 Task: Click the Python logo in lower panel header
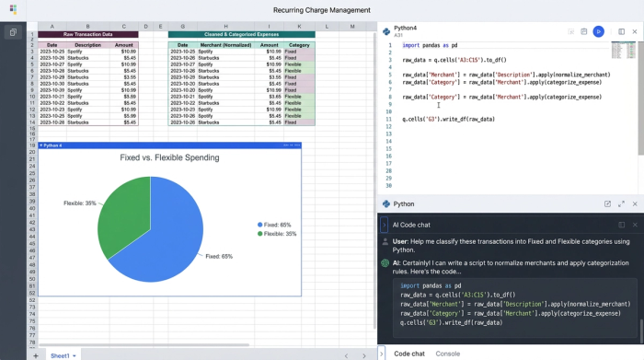[386, 203]
